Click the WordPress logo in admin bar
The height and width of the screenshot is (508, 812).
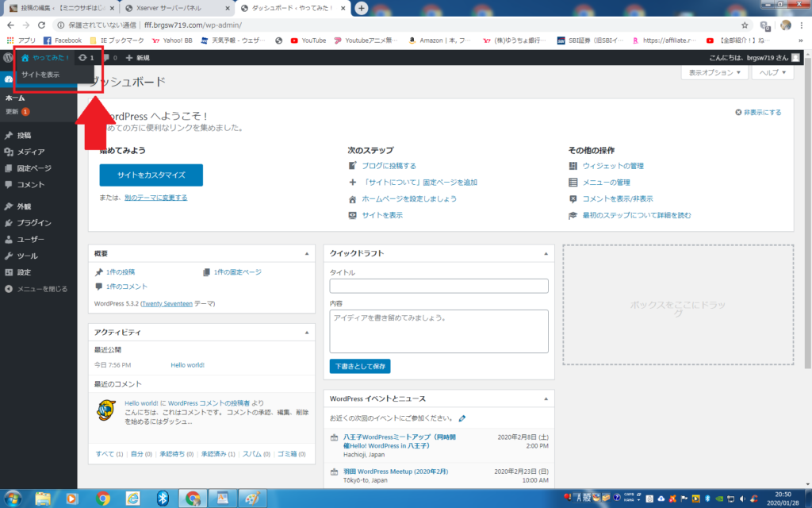click(x=8, y=58)
